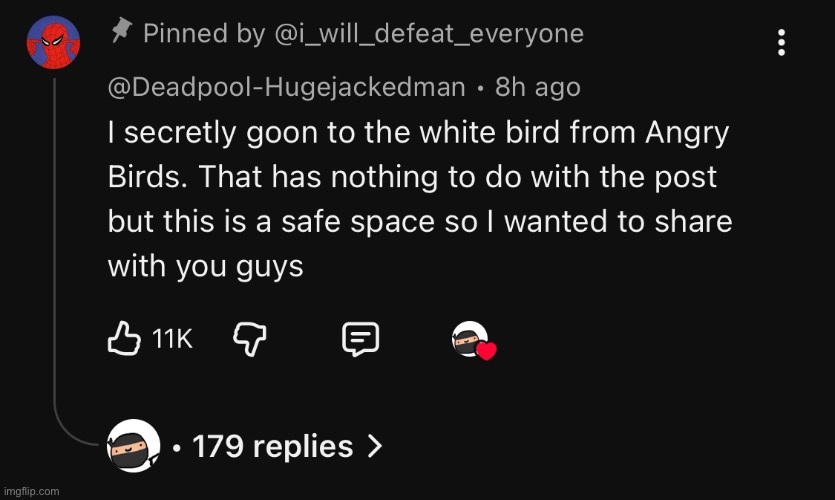Click the imgflip.com watermark
The image size is (835, 500).
32,491
